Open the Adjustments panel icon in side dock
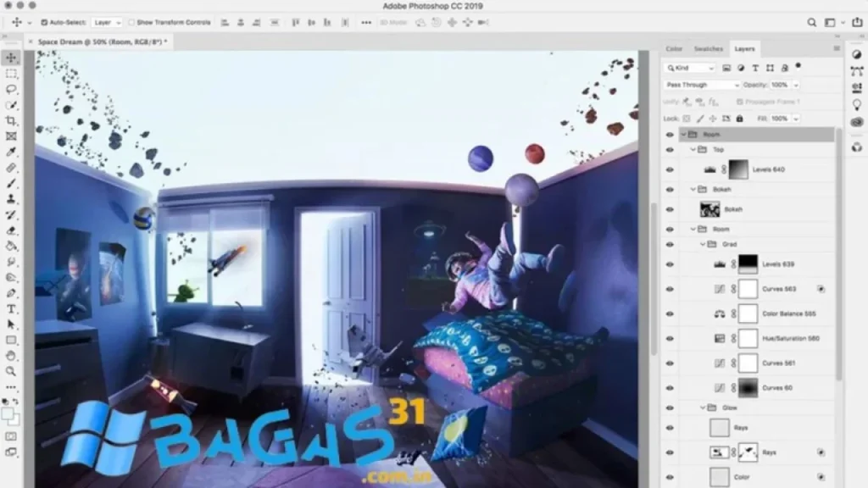This screenshot has width=868, height=488. point(857,54)
